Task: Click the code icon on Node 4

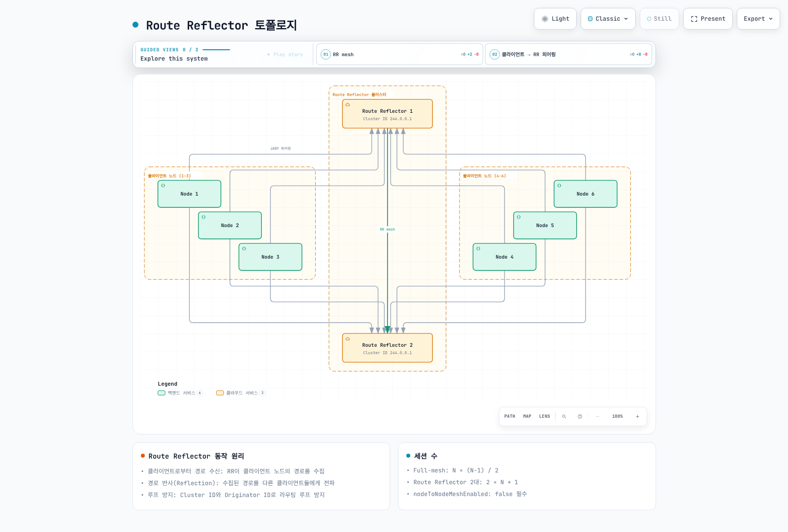Action: point(478,249)
